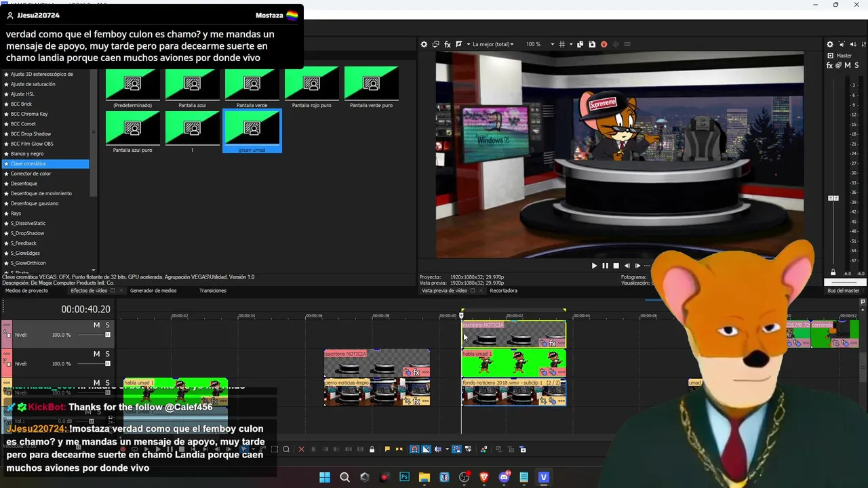
Task: Toggle snapping magnet icon
Action: (x=414, y=449)
